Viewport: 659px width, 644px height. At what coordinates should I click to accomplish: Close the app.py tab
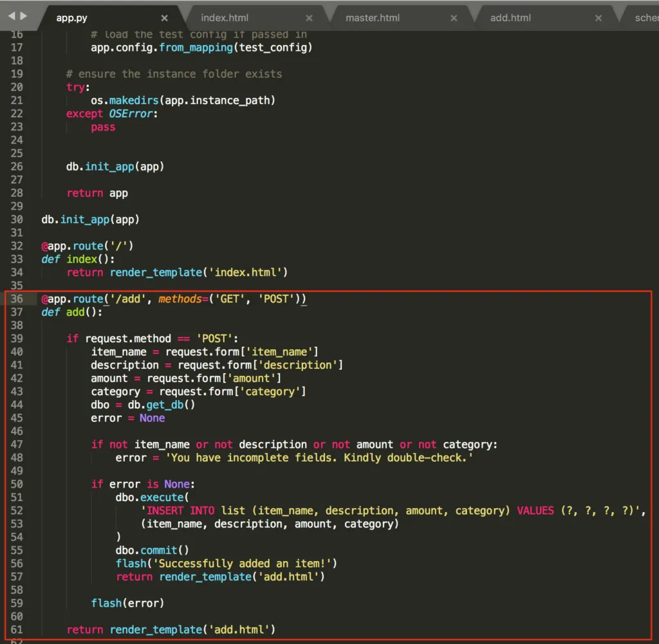164,18
